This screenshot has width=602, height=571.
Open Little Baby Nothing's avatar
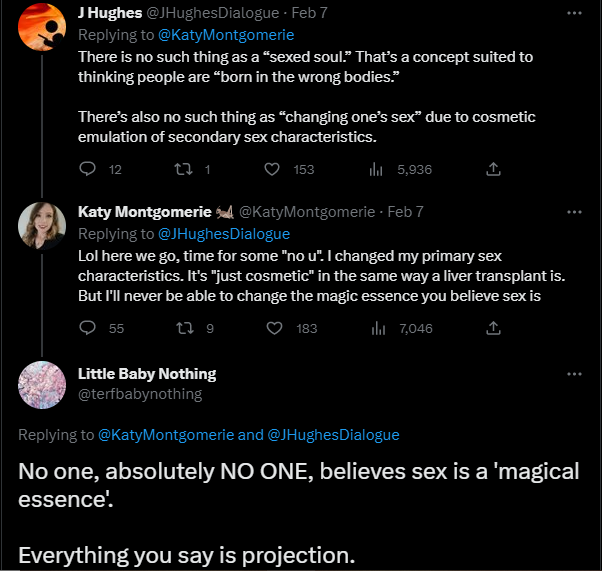pos(42,384)
